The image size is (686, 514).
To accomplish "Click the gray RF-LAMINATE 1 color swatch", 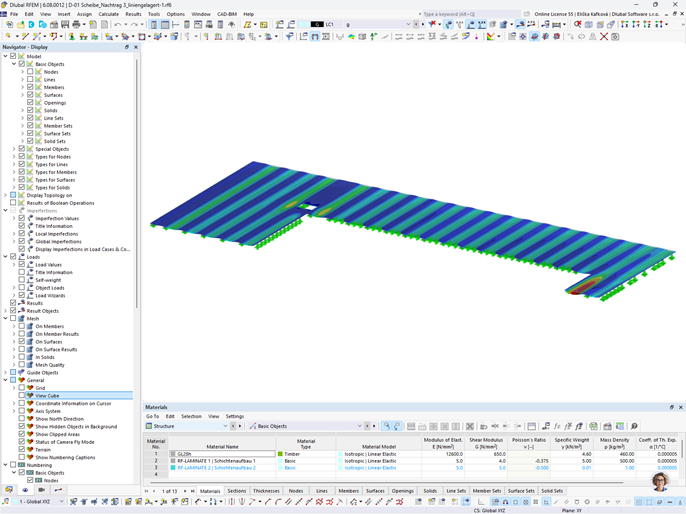I will click(x=173, y=461).
